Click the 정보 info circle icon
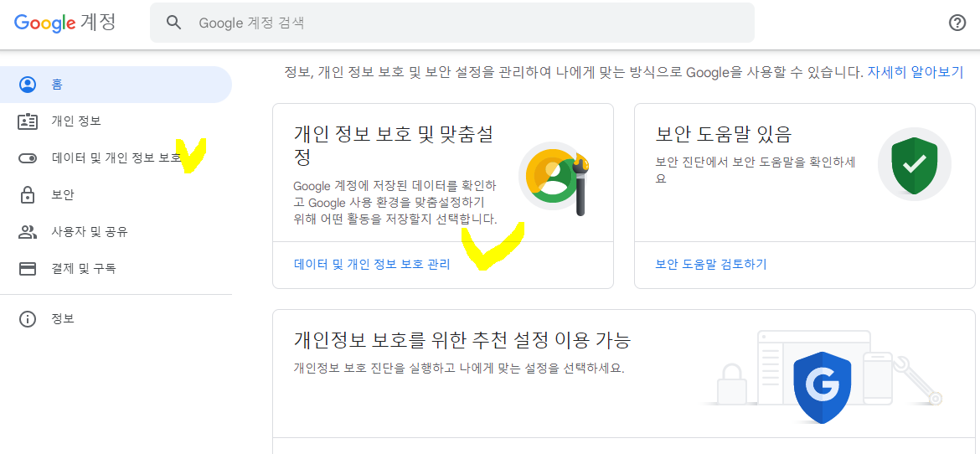Image resolution: width=980 pixels, height=454 pixels. tap(28, 319)
